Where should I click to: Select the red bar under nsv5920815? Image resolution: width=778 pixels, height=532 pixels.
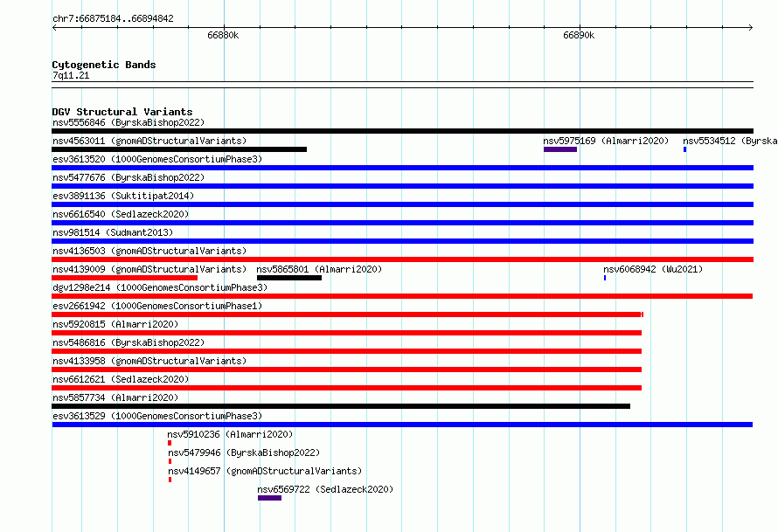pyautogui.click(x=346, y=333)
